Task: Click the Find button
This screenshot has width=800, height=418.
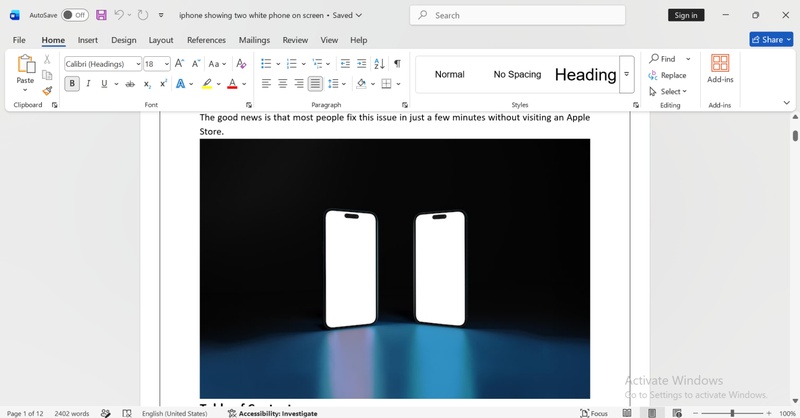Action: 662,59
